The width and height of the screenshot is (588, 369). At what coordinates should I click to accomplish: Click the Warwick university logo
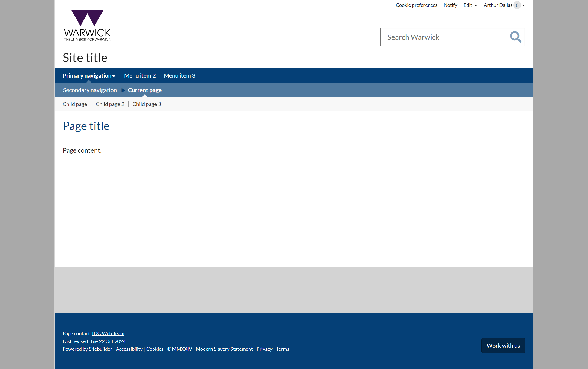coord(87,25)
